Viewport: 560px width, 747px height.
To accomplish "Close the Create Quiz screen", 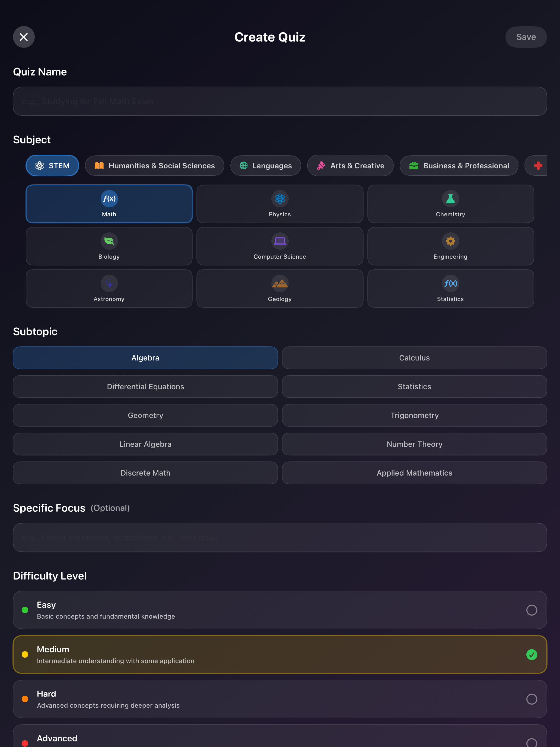I will tap(24, 37).
